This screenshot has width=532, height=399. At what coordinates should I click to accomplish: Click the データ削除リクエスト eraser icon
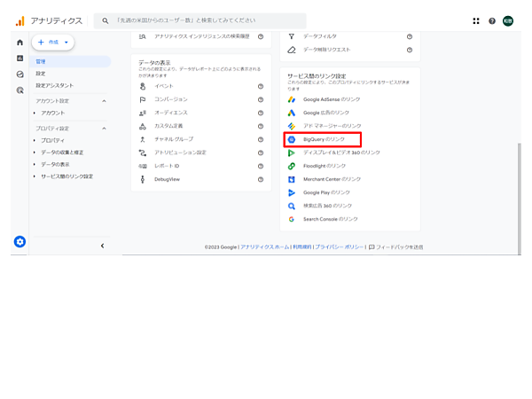click(x=292, y=50)
